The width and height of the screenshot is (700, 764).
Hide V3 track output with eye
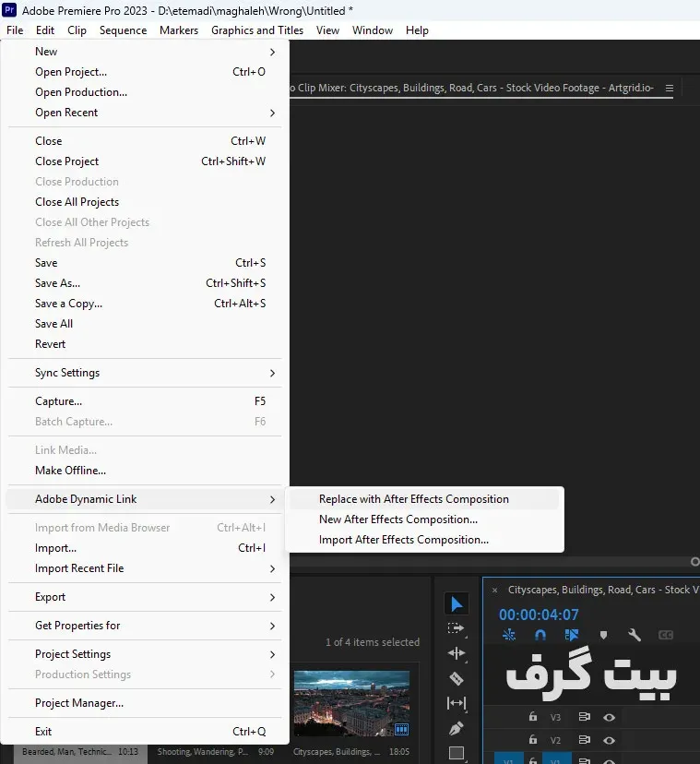609,717
